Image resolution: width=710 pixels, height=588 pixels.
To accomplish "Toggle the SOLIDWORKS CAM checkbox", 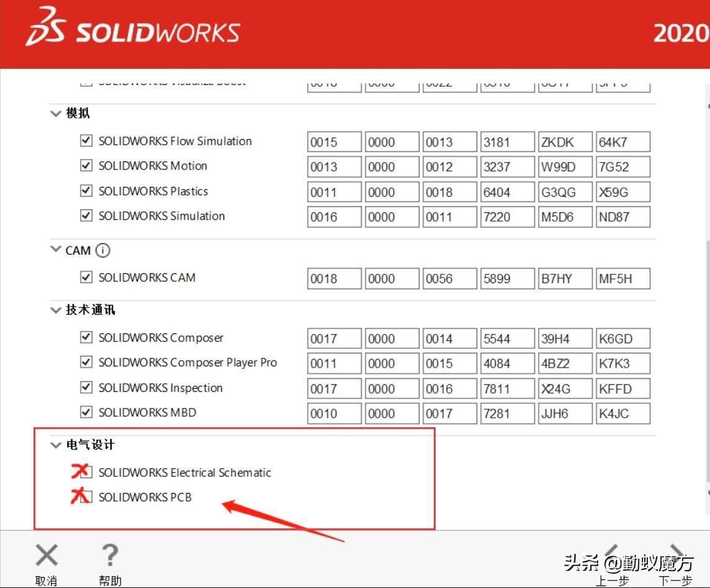I will click(x=86, y=278).
